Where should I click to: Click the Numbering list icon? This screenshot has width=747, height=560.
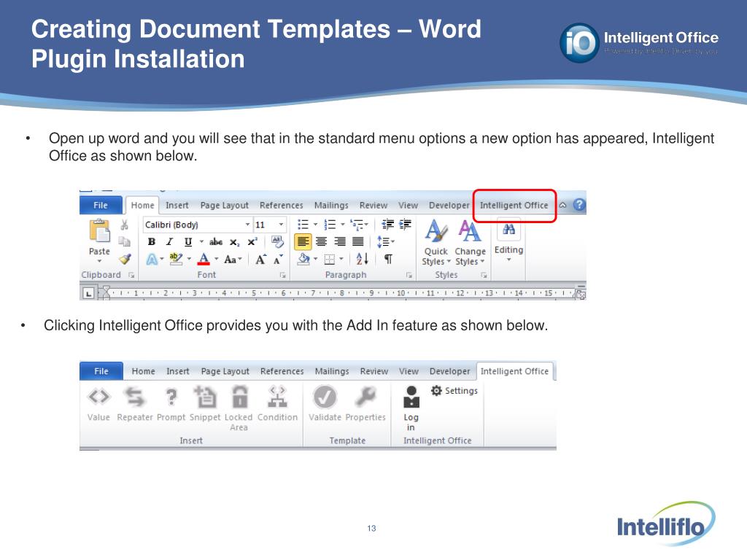(x=330, y=225)
